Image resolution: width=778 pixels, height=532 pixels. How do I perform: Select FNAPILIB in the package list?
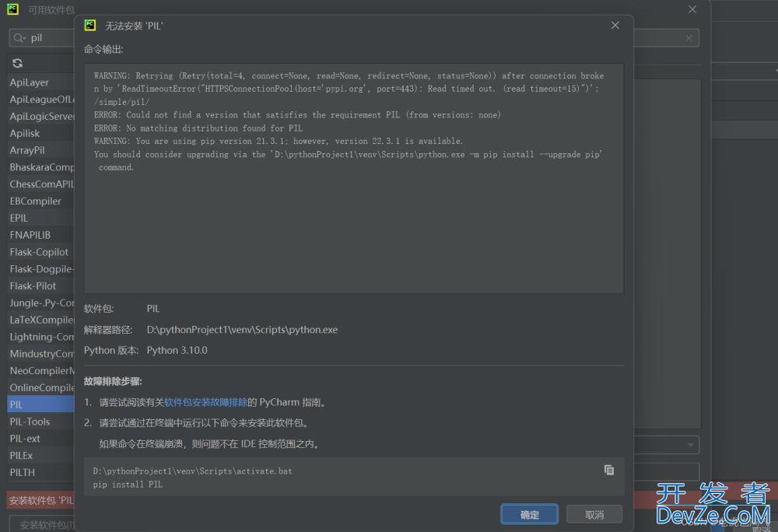click(40, 235)
